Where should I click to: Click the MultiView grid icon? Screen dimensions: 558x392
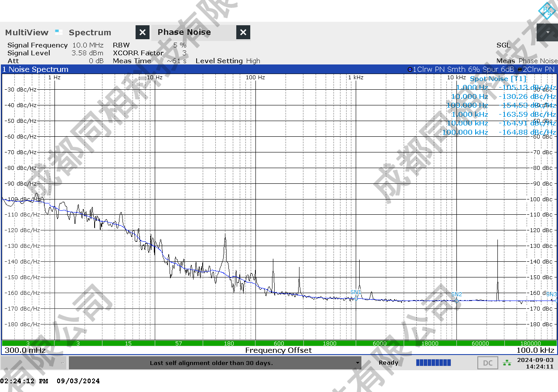[58, 32]
